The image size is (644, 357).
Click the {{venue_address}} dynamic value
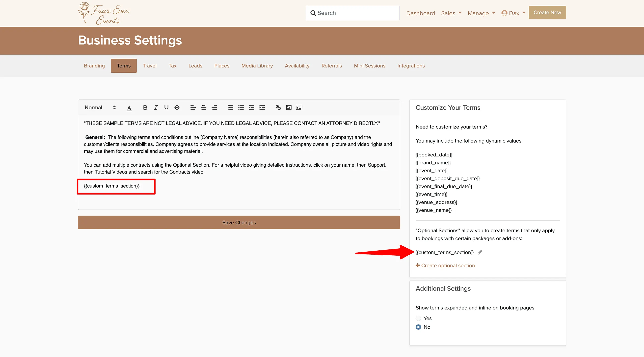(x=436, y=202)
